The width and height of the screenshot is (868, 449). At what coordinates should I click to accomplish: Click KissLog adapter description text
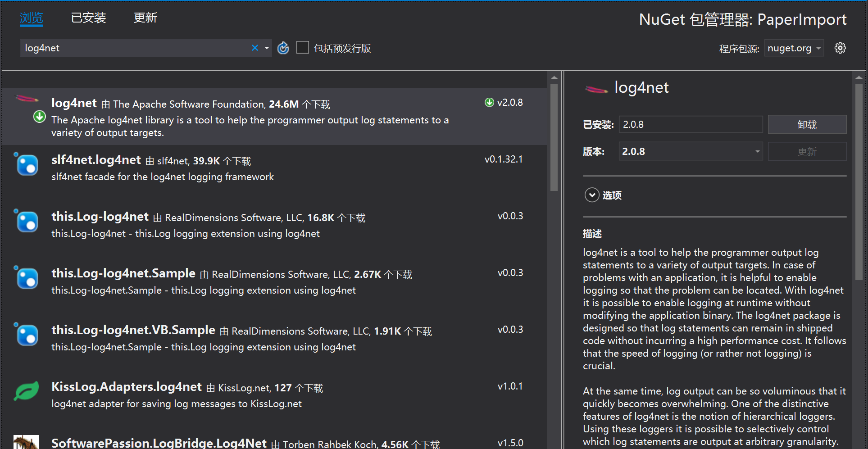[x=177, y=404]
